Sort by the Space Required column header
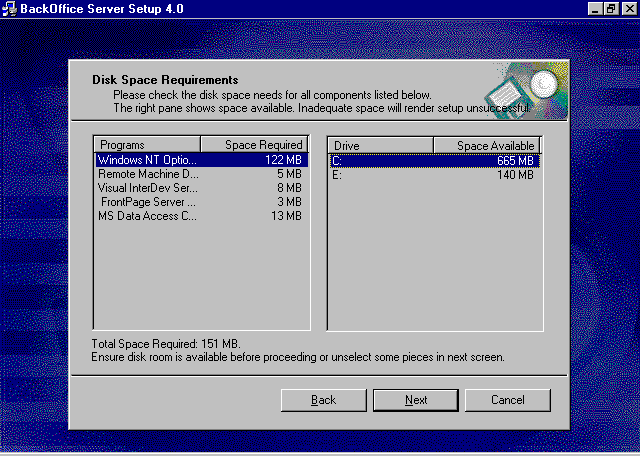Image resolution: width=640 pixels, height=456 pixels. 254,145
